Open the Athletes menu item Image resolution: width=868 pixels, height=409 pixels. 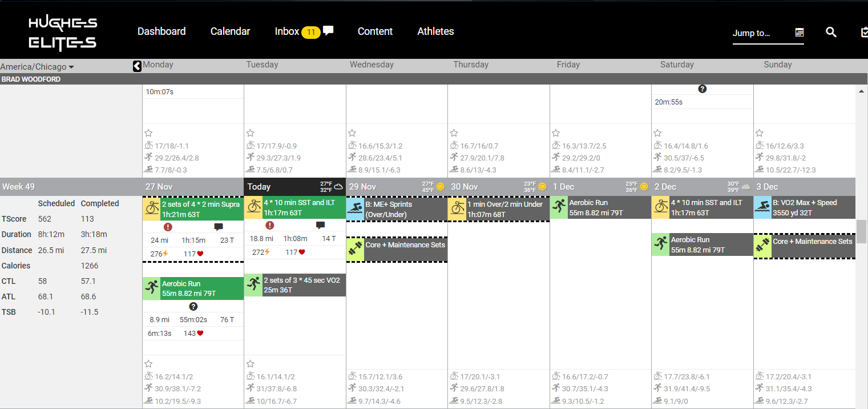pyautogui.click(x=435, y=31)
